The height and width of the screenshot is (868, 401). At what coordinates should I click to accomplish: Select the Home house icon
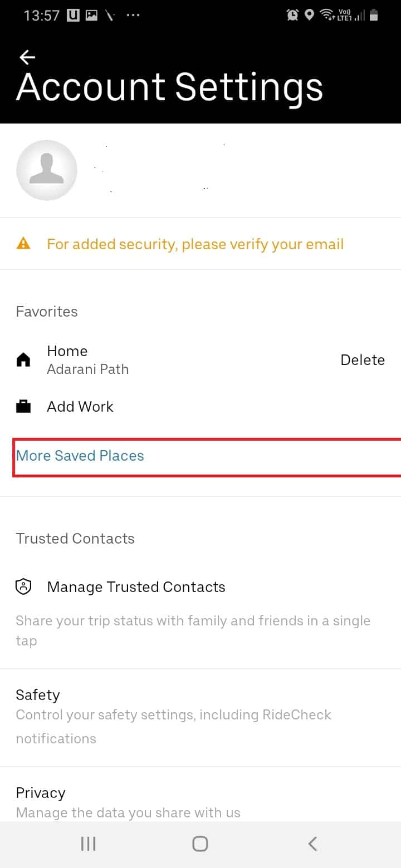pyautogui.click(x=23, y=361)
